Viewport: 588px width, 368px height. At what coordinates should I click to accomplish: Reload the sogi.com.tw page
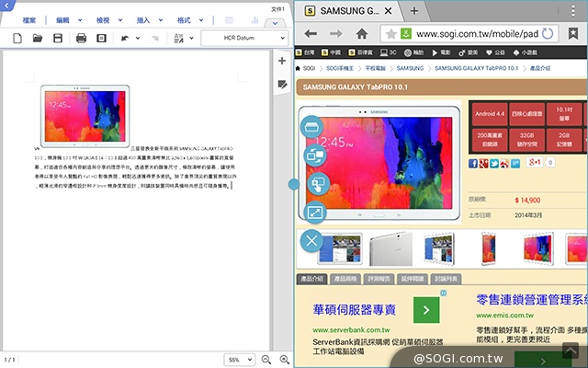[548, 34]
